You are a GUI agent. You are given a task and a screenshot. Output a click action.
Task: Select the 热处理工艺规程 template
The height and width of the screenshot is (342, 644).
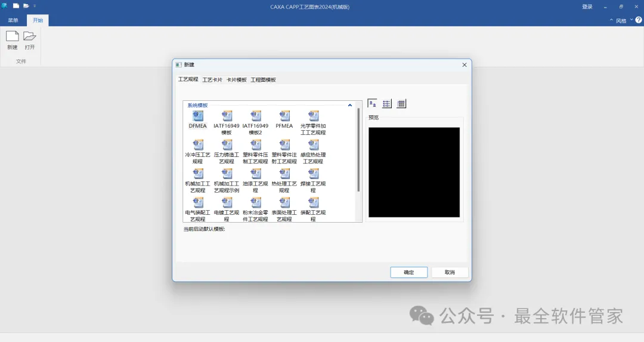(x=284, y=180)
